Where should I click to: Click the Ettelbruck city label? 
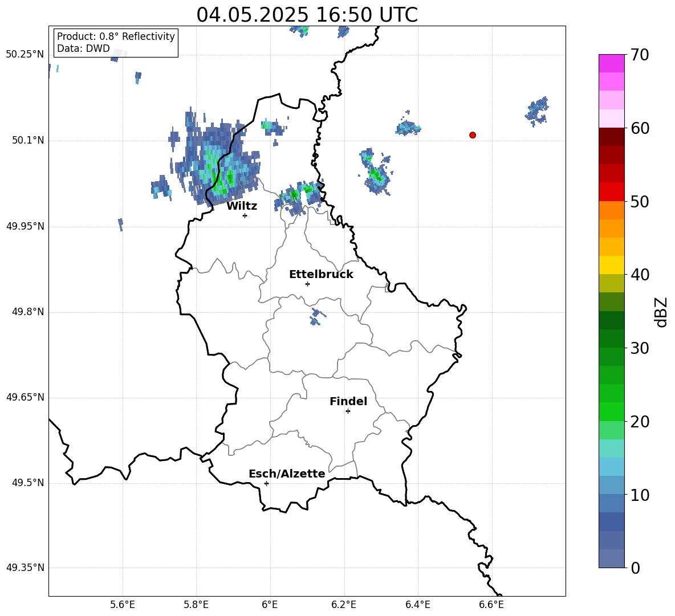tap(321, 275)
